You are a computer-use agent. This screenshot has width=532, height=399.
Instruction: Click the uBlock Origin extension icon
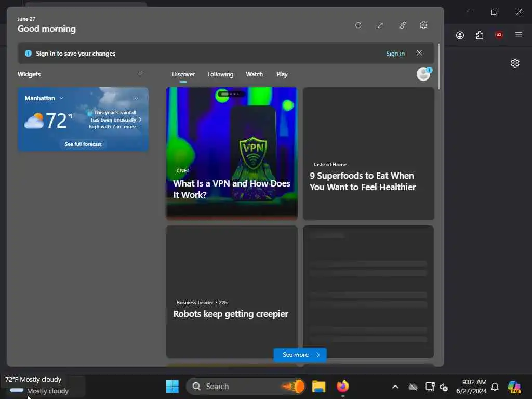[x=499, y=35]
